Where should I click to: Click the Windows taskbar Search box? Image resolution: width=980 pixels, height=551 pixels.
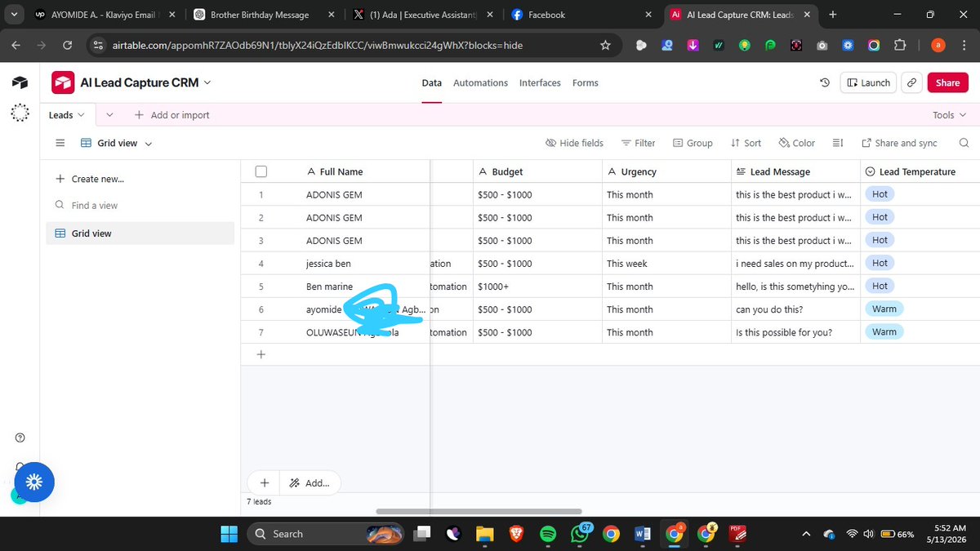327,534
